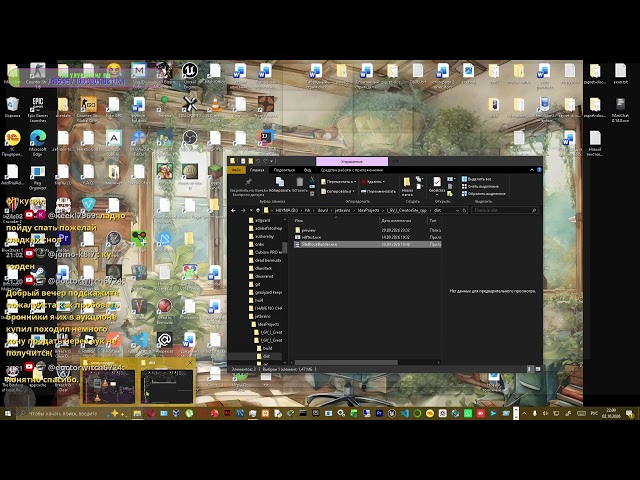Switch to details view in status bar

(529, 369)
